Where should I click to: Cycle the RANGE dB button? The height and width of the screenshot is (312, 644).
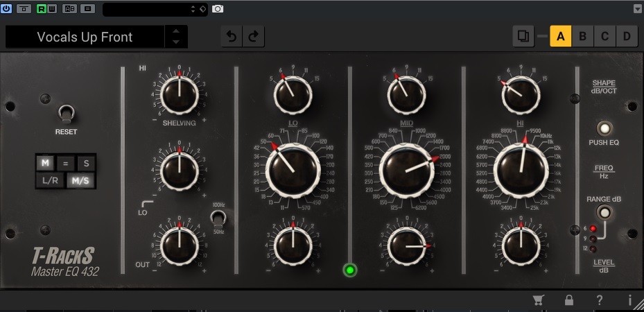604,213
